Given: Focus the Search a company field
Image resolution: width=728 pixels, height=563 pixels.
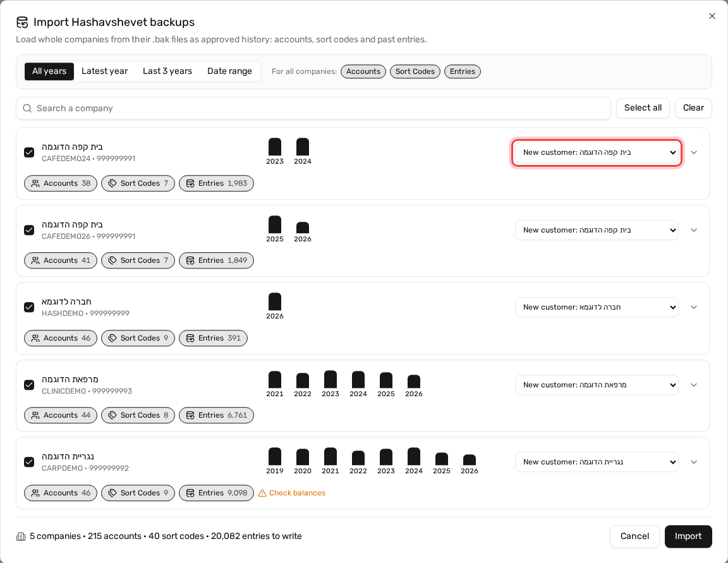Looking at the screenshot, I should click(313, 108).
